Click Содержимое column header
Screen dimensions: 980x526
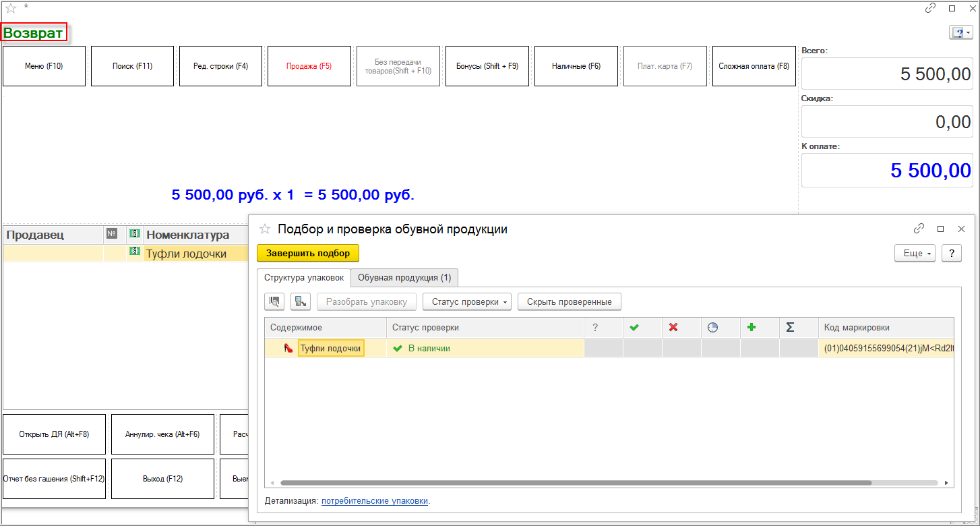(x=326, y=328)
